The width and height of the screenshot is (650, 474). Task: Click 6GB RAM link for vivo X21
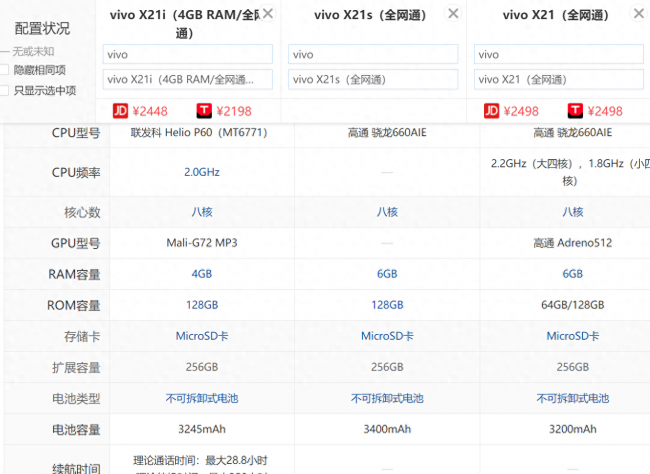click(573, 274)
